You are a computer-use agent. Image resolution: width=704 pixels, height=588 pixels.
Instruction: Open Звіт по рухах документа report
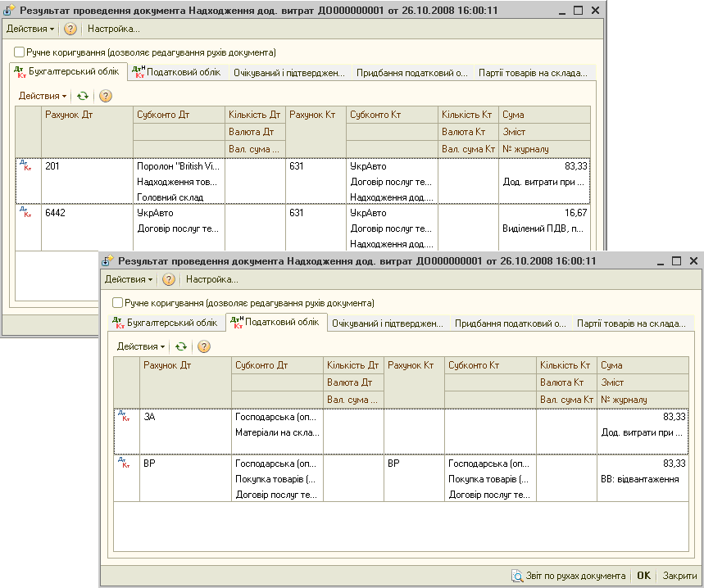point(569,576)
